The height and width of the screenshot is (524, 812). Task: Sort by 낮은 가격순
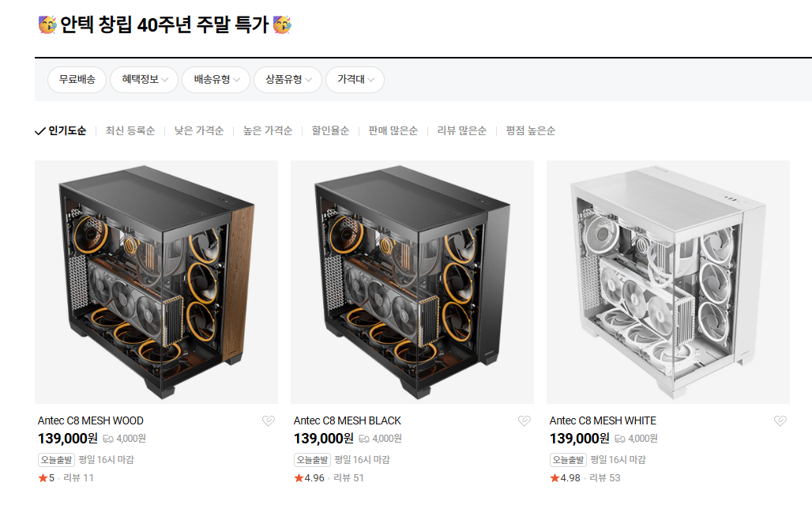(x=199, y=130)
